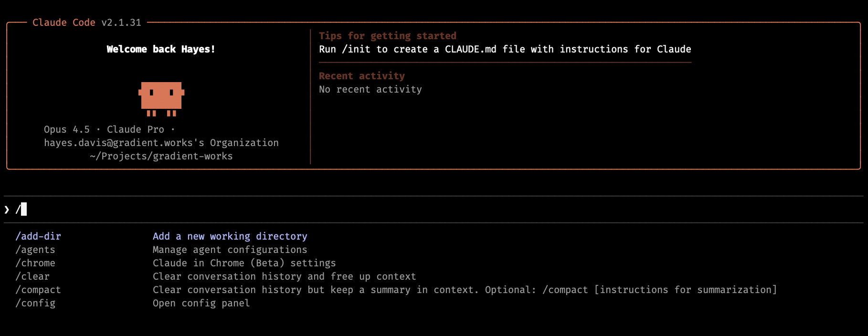Click the hayes.davis@gradient.works organization line
The width and height of the screenshot is (868, 336).
point(161,143)
